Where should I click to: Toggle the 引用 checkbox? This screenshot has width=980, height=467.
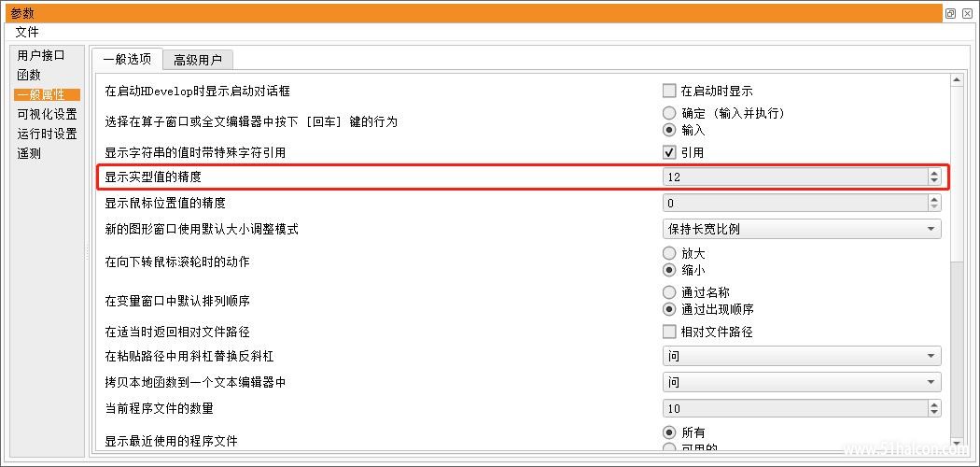(669, 152)
